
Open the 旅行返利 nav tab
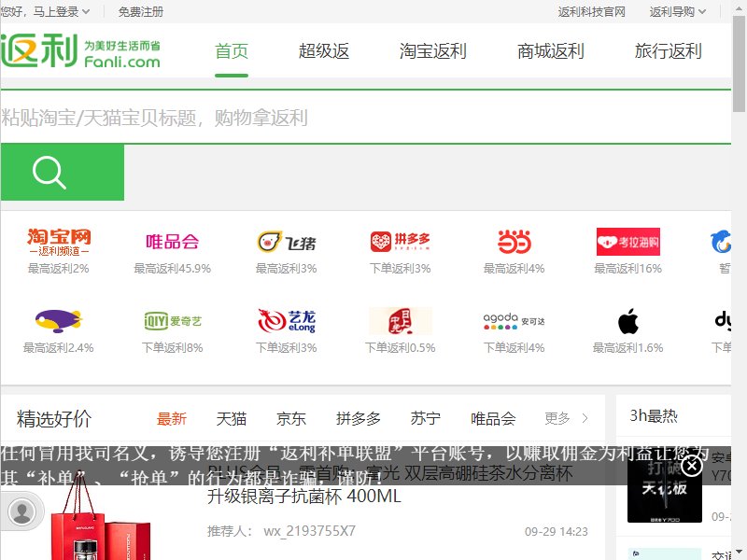point(669,51)
